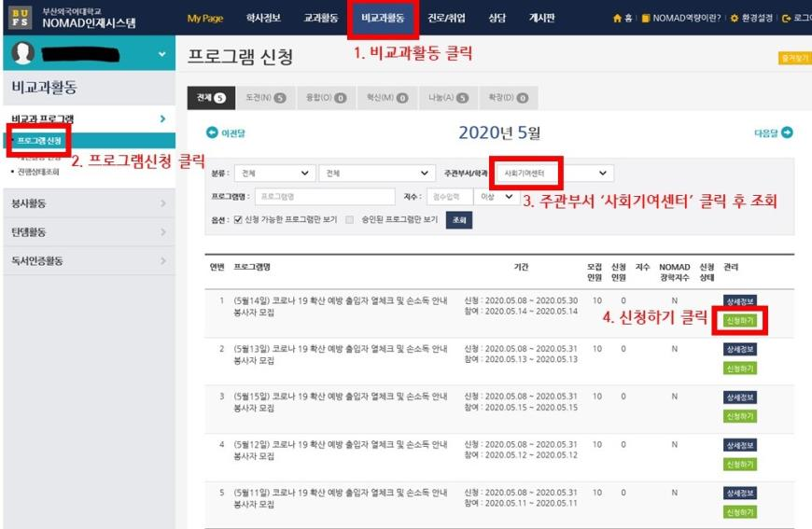Open the 주관부서/학과 사회기여센터 dropdown
Viewport: 812px width, 529px height.
[554, 174]
